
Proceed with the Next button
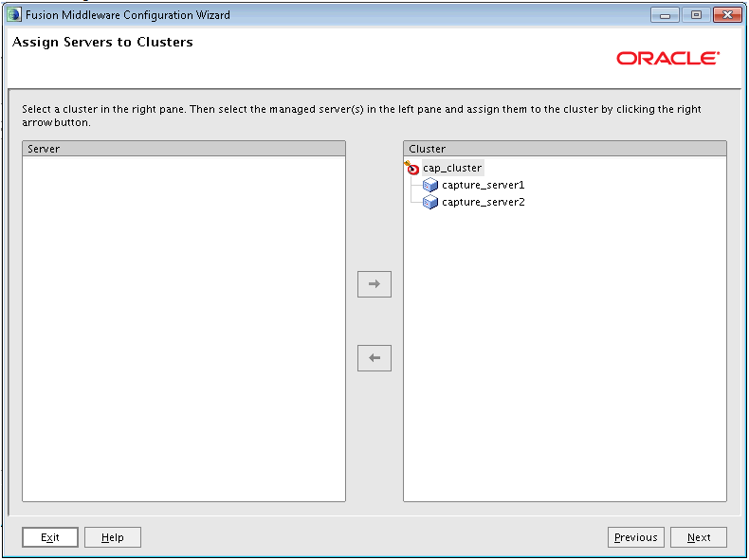pos(699,537)
